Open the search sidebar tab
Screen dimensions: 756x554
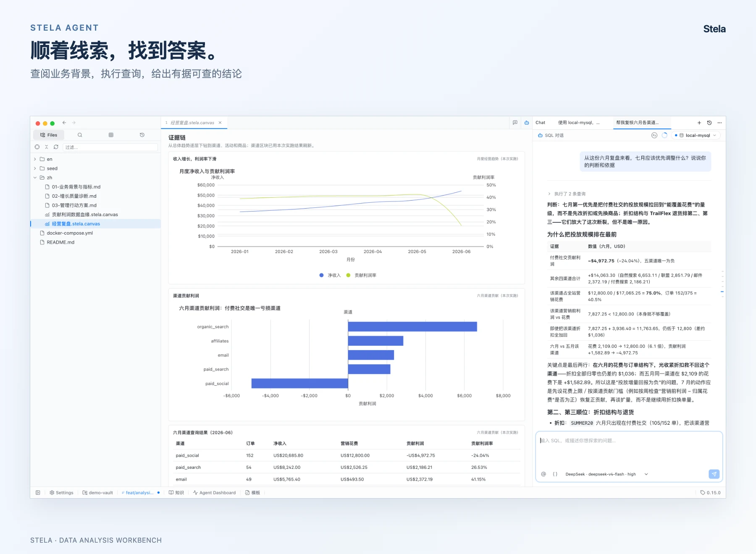click(80, 135)
